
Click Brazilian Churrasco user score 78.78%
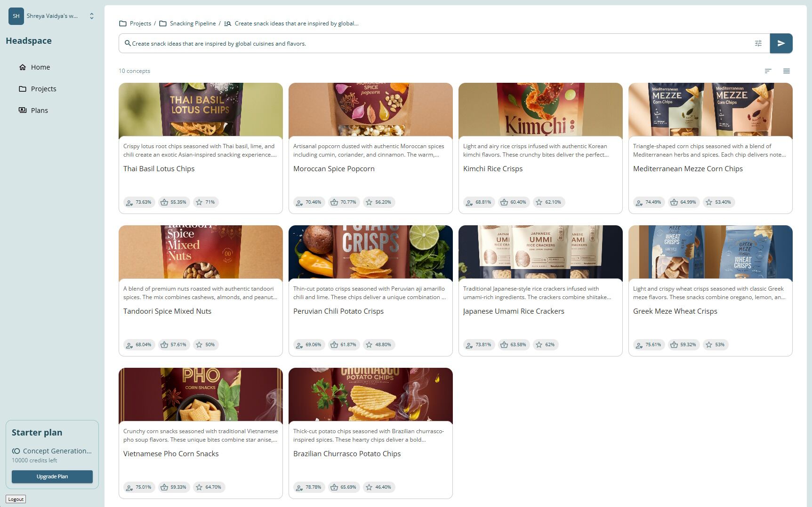tap(309, 487)
